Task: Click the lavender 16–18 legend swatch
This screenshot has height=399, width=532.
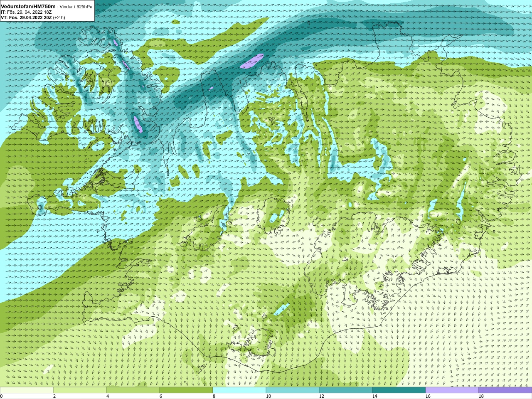Action: [x=452, y=390]
